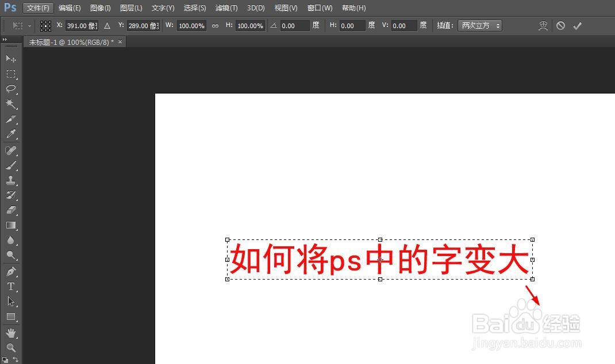615x364 pixels.
Task: Switch to warp mode icon
Action: (x=543, y=26)
